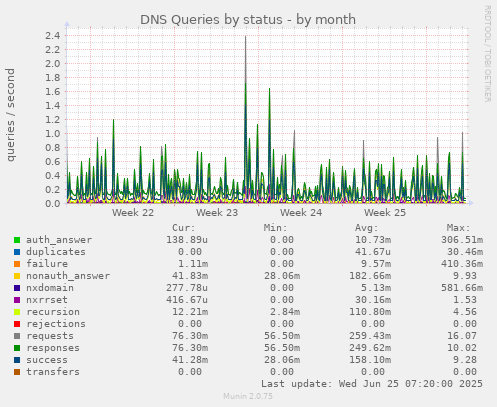This screenshot has width=497, height=407.
Task: Click the 1.0 y-axis tick label
Action: pyautogui.click(x=52, y=134)
